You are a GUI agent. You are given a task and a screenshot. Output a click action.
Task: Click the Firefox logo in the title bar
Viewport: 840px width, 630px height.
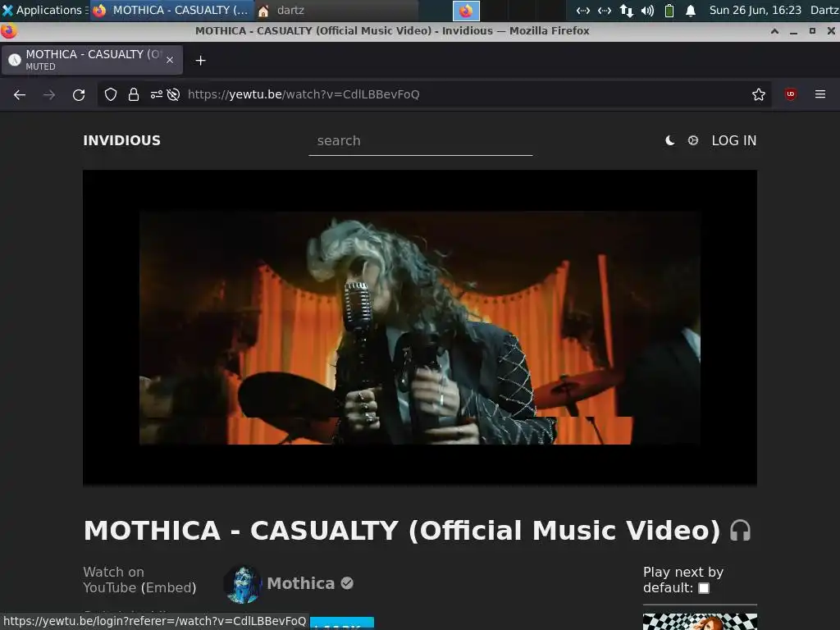(x=8, y=31)
